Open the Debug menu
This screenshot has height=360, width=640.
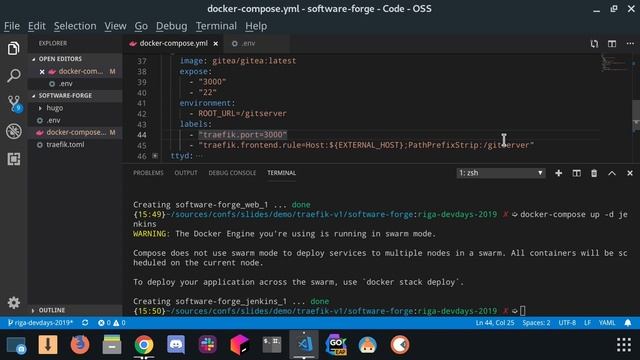pos(171,26)
